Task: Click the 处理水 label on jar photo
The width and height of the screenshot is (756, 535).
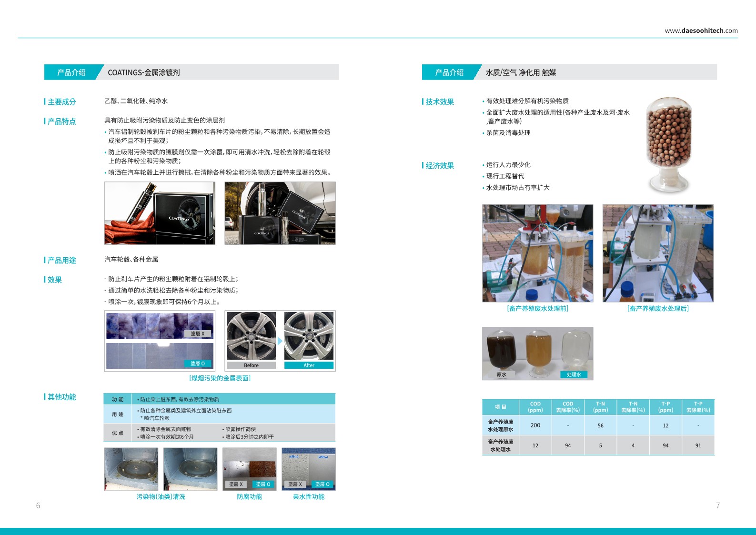Action: tap(574, 374)
